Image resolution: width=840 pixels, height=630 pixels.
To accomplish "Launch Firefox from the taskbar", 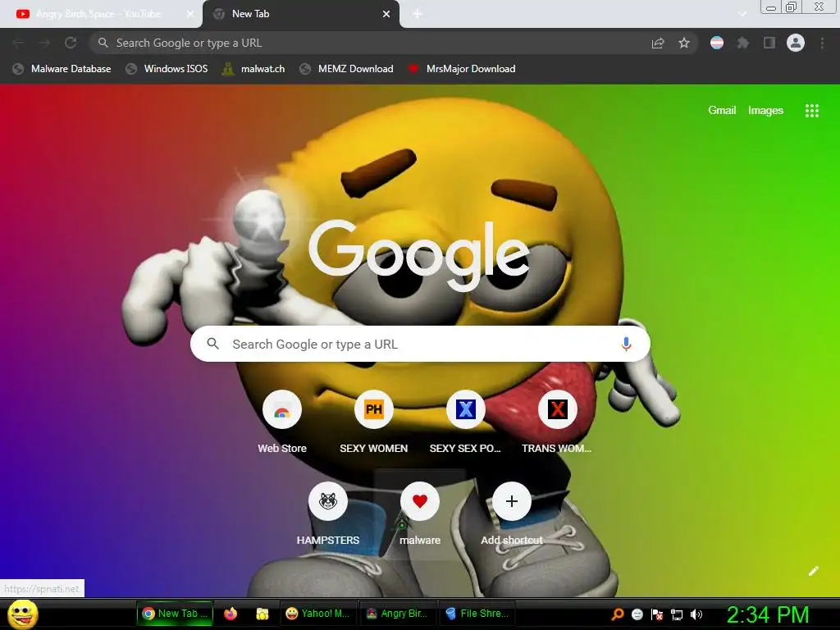I will point(231,614).
